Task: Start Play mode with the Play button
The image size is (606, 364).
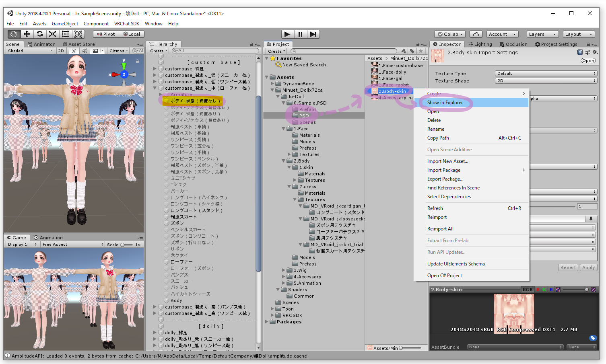Action: point(287,34)
